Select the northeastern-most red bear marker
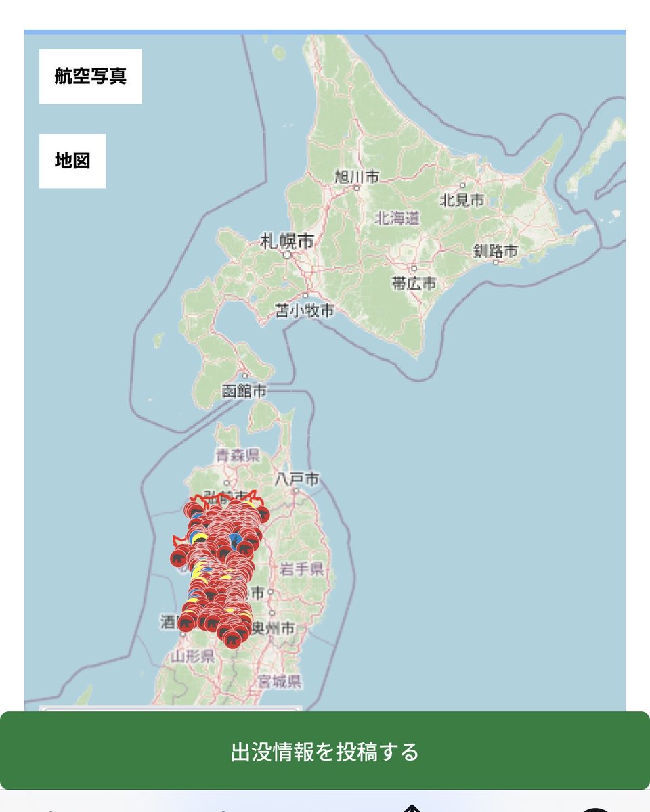This screenshot has height=812, width=650. tap(263, 514)
